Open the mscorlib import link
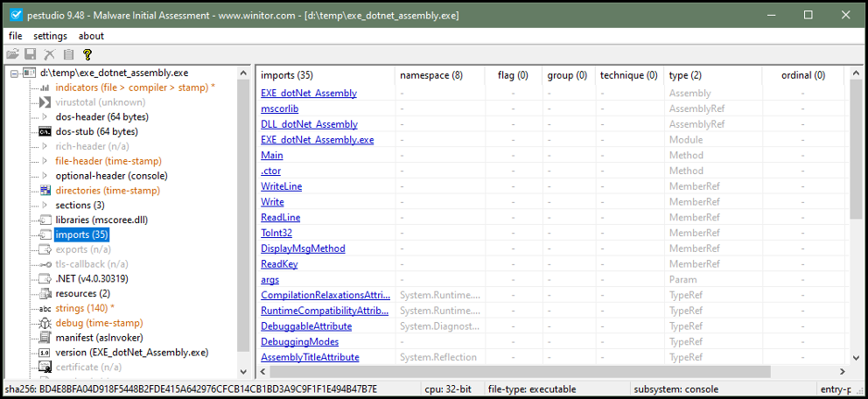This screenshot has width=868, height=399. 279,109
